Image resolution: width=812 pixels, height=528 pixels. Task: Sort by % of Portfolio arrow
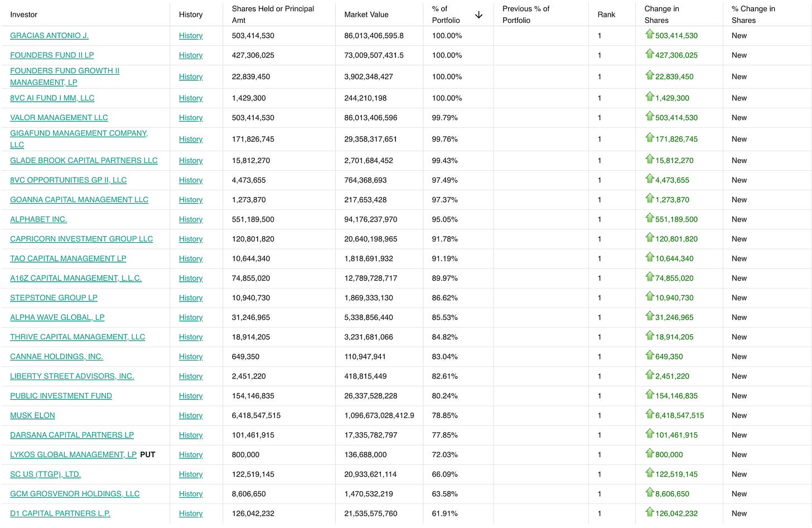(478, 15)
